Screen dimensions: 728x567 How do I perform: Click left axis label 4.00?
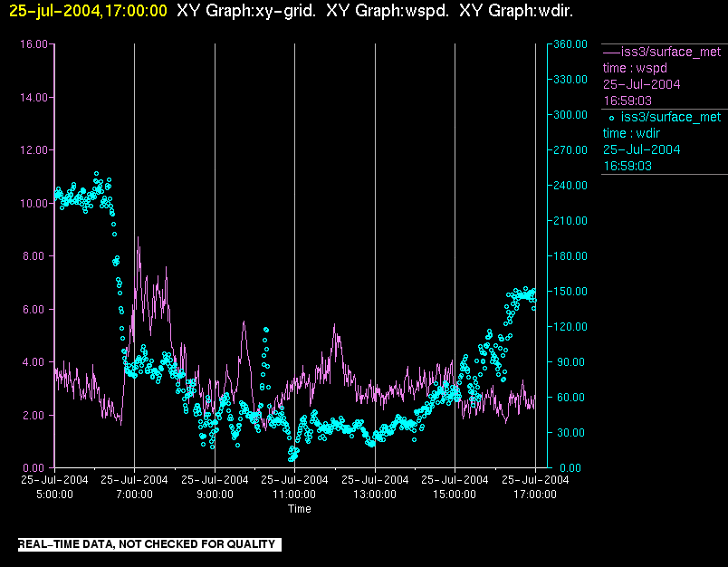point(35,361)
